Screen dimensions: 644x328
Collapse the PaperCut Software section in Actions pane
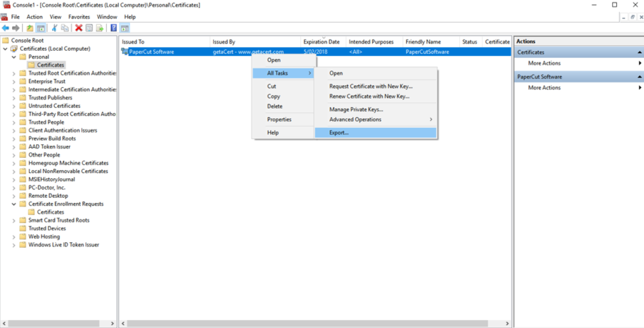639,77
